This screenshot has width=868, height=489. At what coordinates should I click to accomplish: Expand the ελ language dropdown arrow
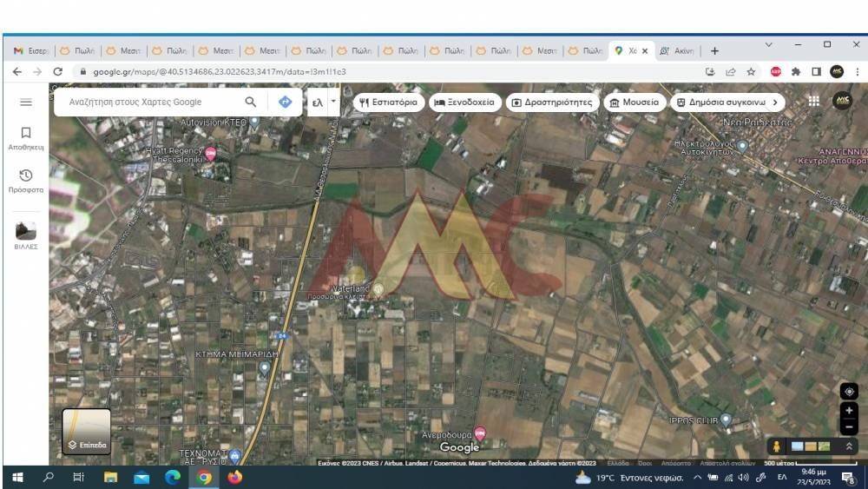click(333, 102)
